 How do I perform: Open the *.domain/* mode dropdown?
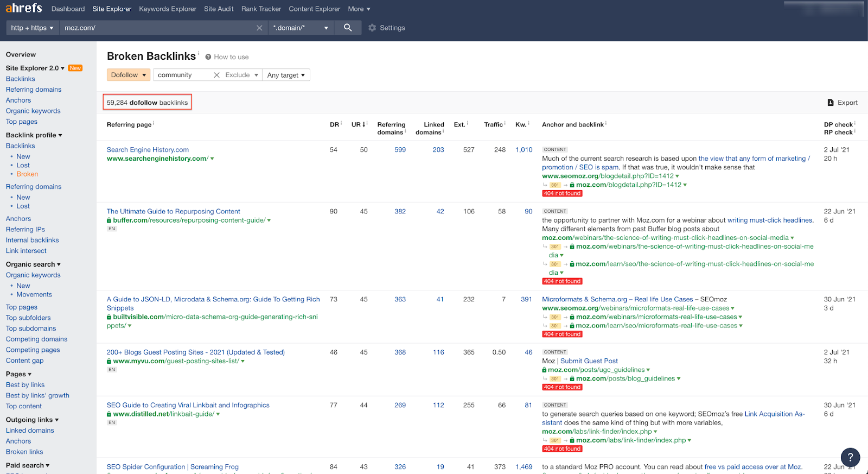click(x=301, y=28)
